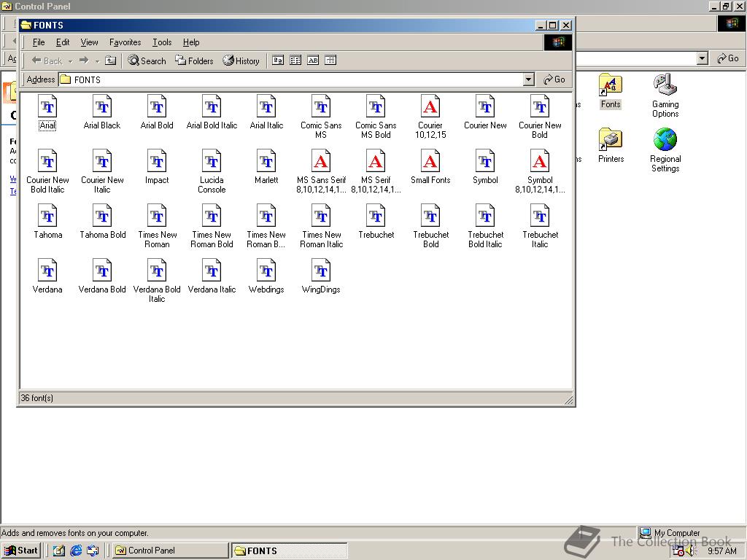This screenshot has height=560, width=747.
Task: Open the Forward button history dropdown arrow
Action: pyautogui.click(x=97, y=61)
